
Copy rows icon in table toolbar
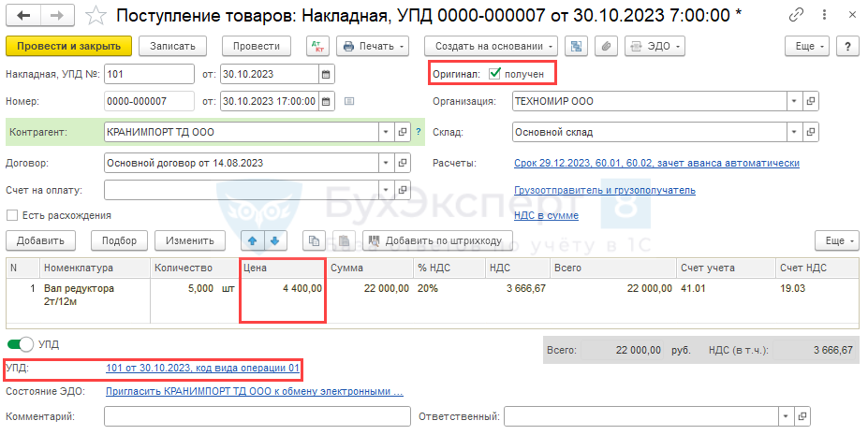[x=314, y=240]
